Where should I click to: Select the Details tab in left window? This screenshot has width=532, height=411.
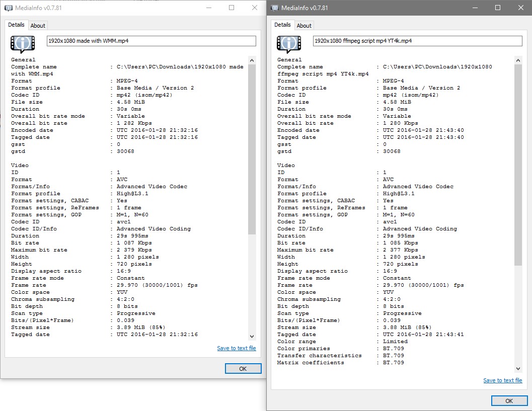[x=16, y=25]
